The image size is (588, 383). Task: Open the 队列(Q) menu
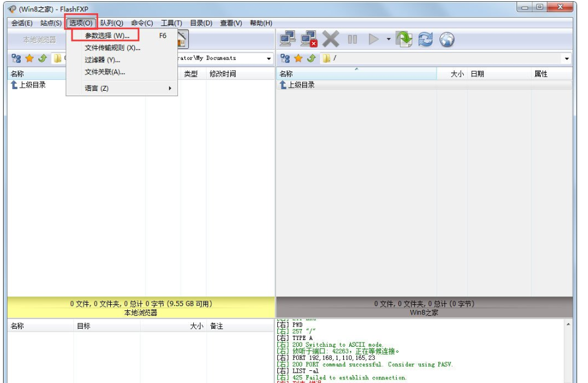point(111,23)
